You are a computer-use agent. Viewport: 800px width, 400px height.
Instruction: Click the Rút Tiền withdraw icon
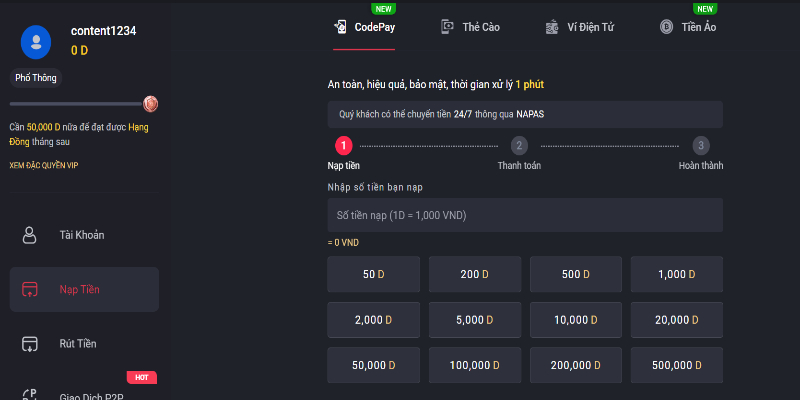(30, 344)
